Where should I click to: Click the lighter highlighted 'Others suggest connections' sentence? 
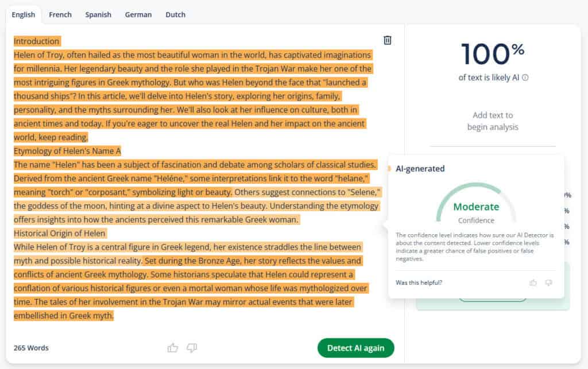[307, 192]
